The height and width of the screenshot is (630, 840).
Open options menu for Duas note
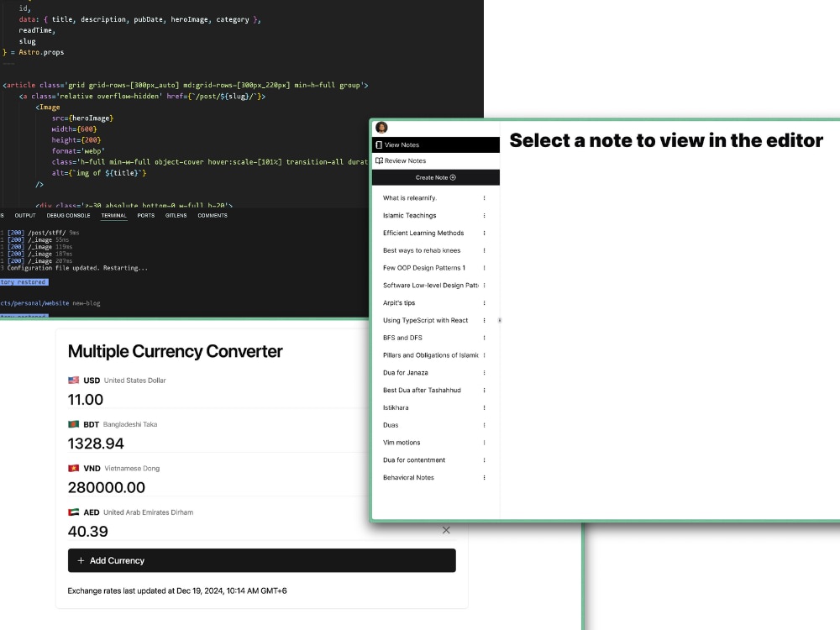[485, 425]
